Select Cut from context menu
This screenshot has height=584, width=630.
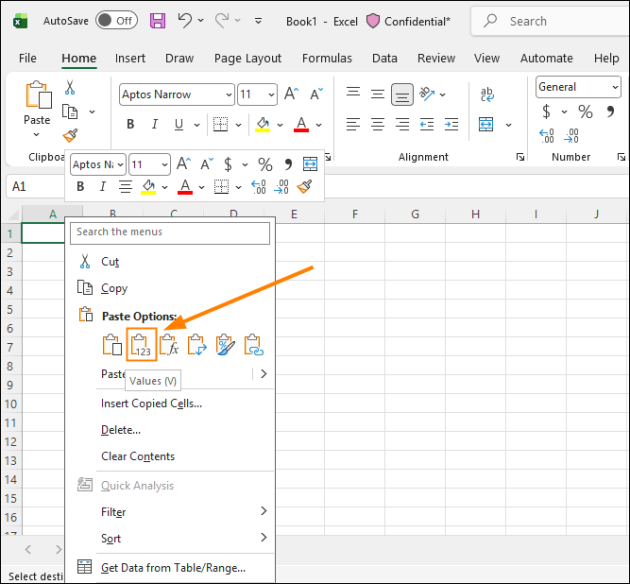pyautogui.click(x=170, y=262)
